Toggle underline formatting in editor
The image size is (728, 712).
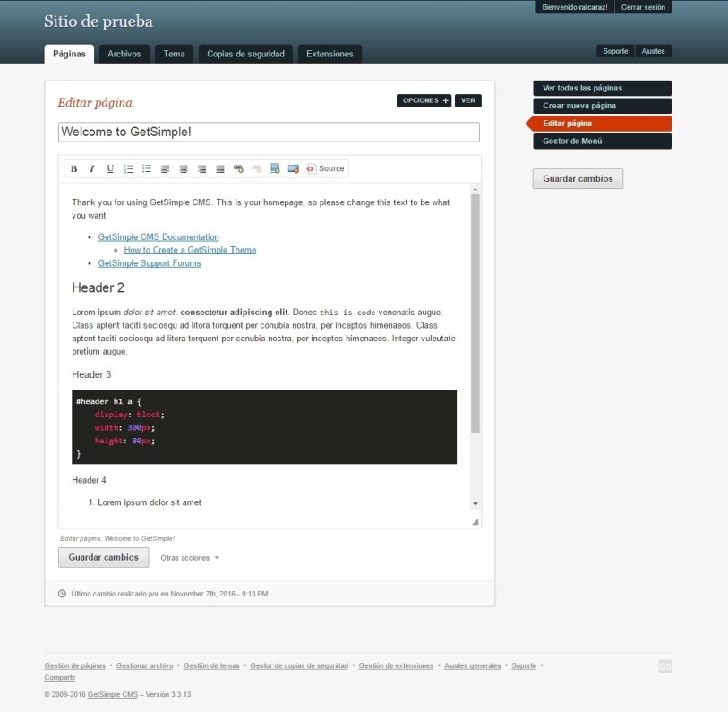[110, 168]
